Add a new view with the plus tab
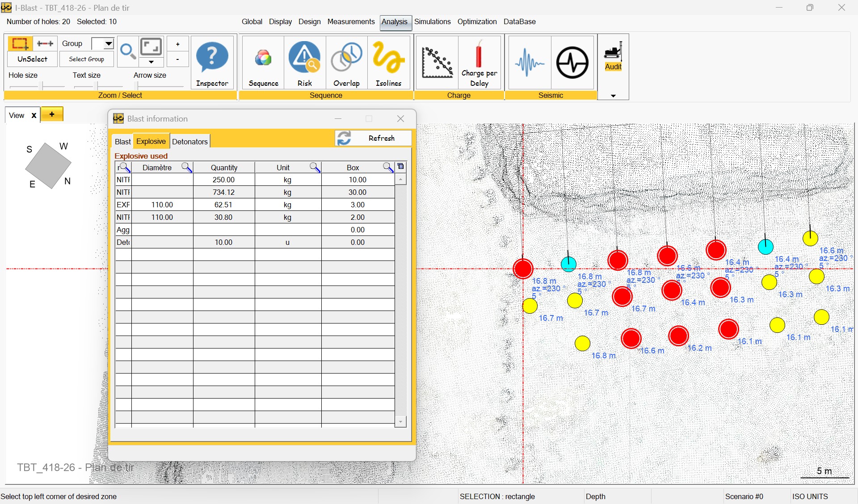Image resolution: width=858 pixels, height=504 pixels. pos(52,114)
